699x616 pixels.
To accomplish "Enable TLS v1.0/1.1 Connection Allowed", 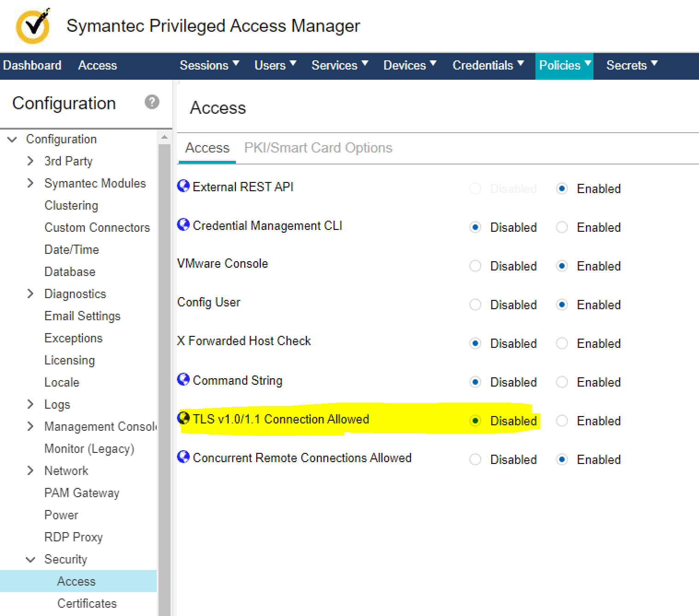I will [562, 421].
